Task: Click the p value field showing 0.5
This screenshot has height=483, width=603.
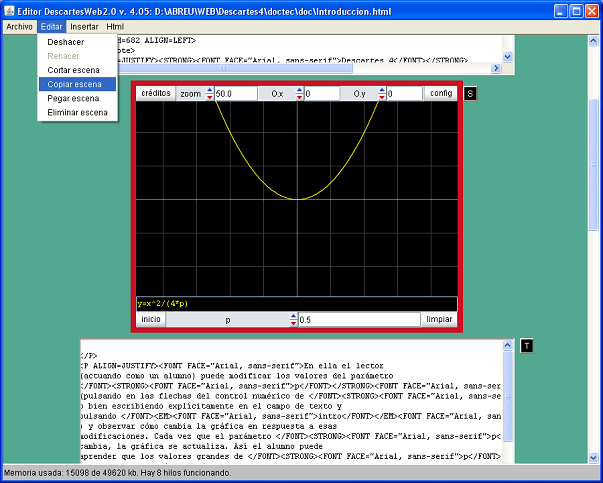Action: click(x=359, y=320)
